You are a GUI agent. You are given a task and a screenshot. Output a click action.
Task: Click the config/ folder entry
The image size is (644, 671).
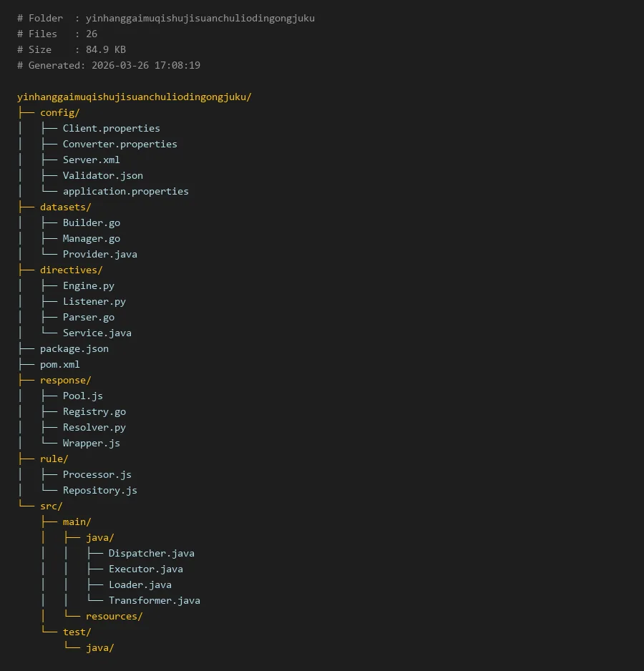point(59,112)
